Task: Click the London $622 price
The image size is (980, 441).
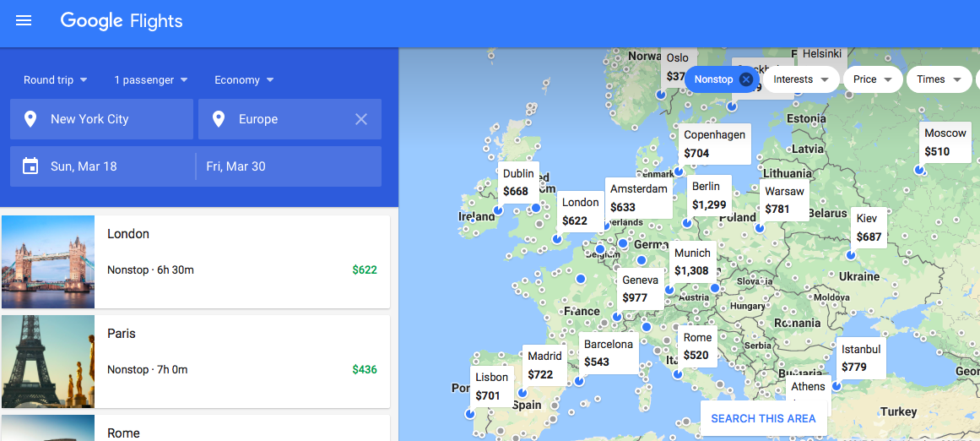Action: pos(365,270)
